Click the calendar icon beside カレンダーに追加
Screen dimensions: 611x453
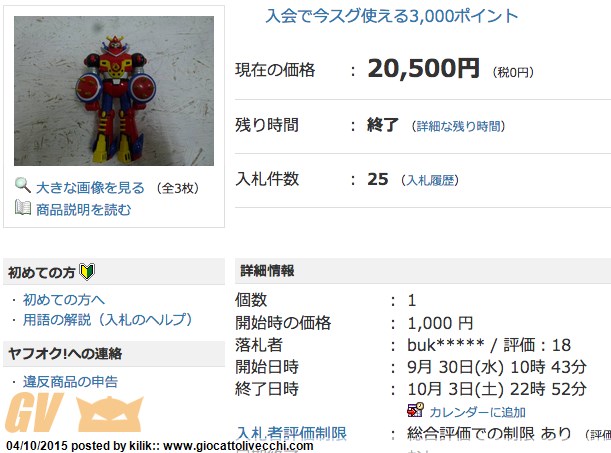pos(415,410)
